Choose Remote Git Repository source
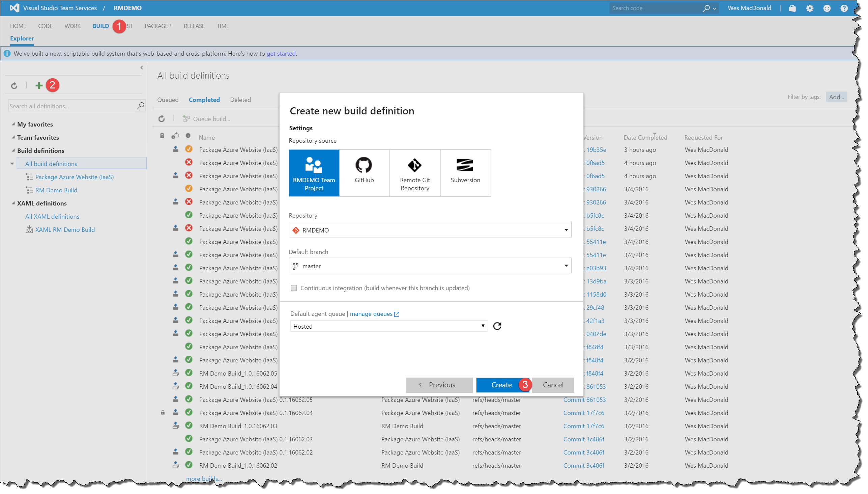Screen dimensions: 868x494 (x=415, y=173)
